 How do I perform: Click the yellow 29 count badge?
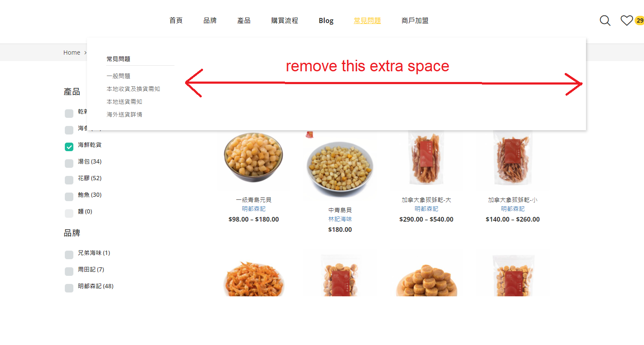pos(639,20)
